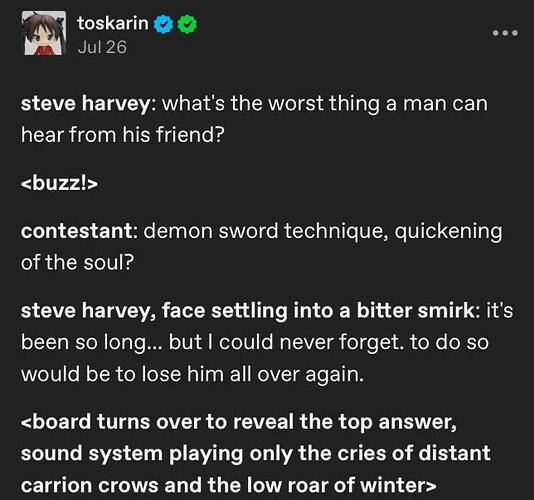
Task: Click the 'of the soul?' line
Action: [78, 263]
